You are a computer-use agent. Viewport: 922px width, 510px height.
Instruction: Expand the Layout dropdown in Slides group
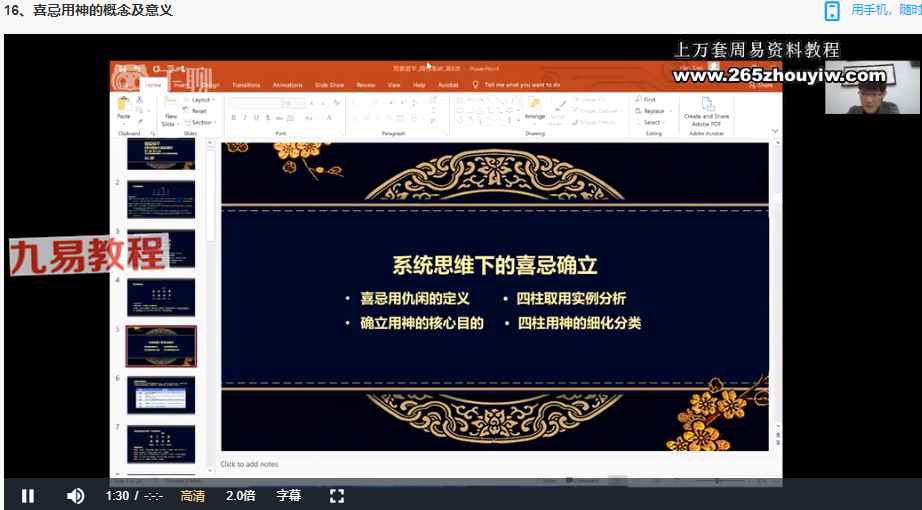click(x=201, y=100)
